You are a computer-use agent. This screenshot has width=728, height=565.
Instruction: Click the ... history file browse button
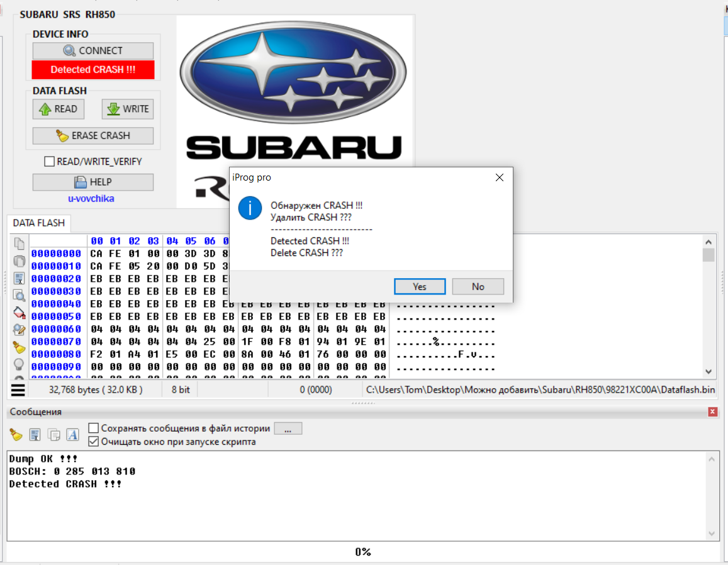[288, 428]
